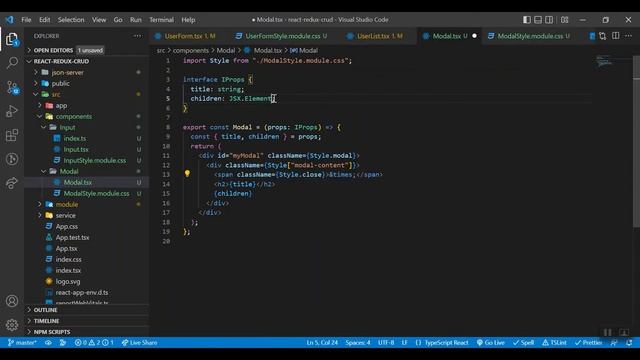640x360 pixels.
Task: Toggle Spell checker in status bar
Action: point(523,342)
